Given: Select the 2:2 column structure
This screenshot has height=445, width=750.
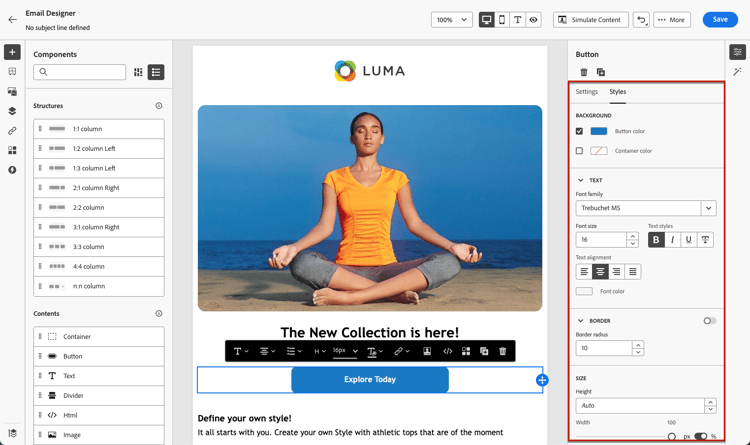Looking at the screenshot, I should pyautogui.click(x=99, y=207).
